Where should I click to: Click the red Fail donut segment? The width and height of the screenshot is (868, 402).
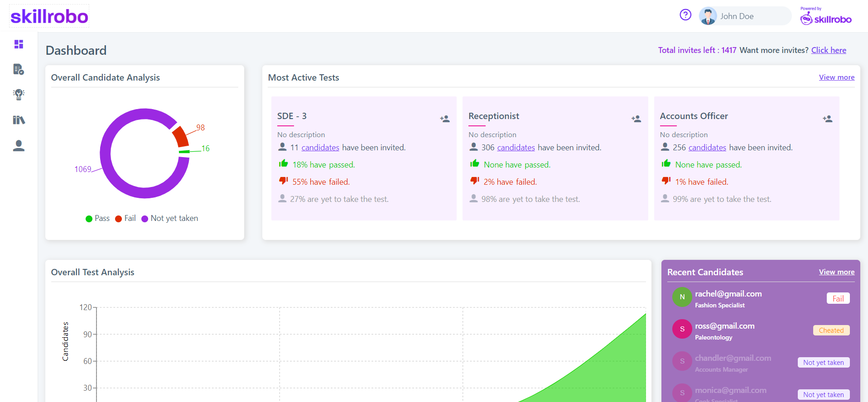point(180,137)
